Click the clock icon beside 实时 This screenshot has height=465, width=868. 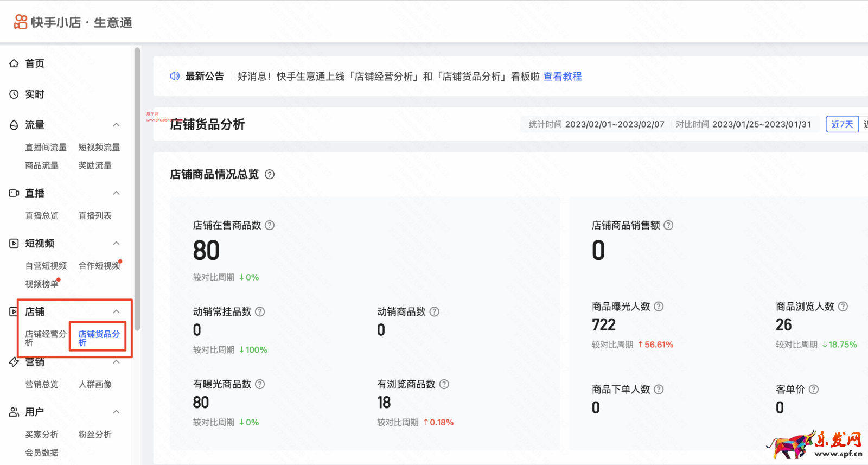coord(14,94)
